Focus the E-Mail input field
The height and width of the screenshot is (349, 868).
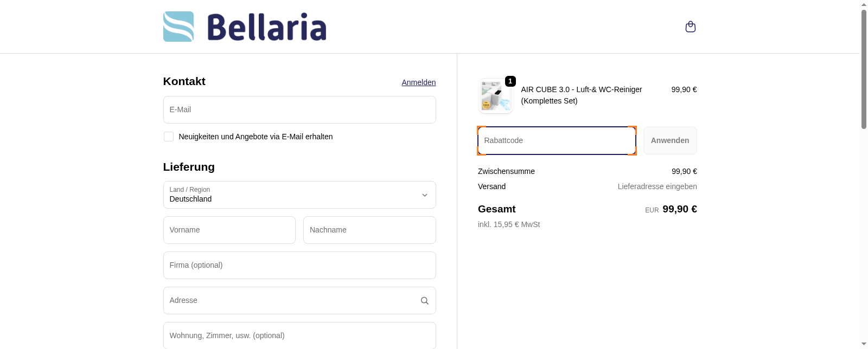point(299,109)
